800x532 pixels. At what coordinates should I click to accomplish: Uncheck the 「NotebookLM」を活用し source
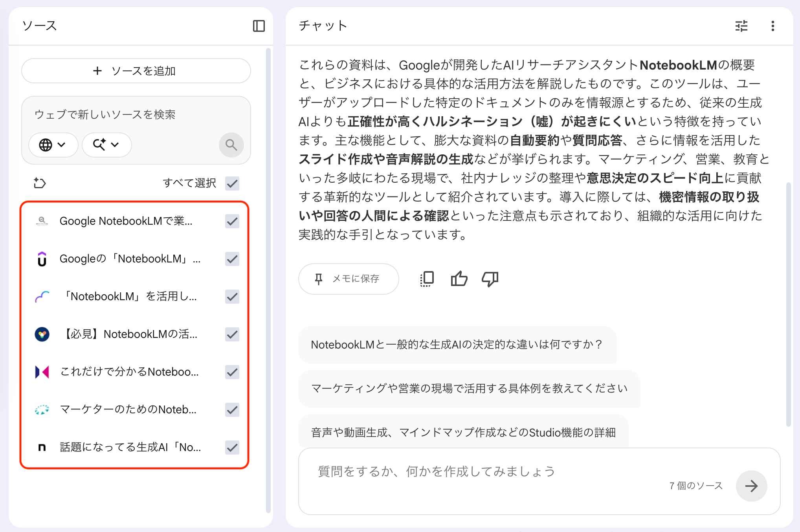point(232,297)
